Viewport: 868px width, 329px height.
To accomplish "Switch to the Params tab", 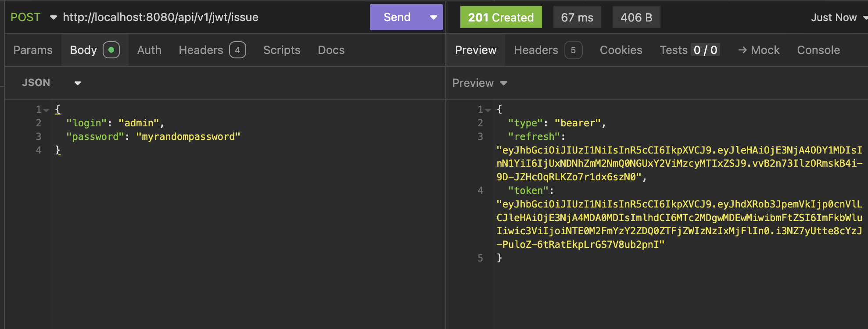I will pyautogui.click(x=33, y=50).
